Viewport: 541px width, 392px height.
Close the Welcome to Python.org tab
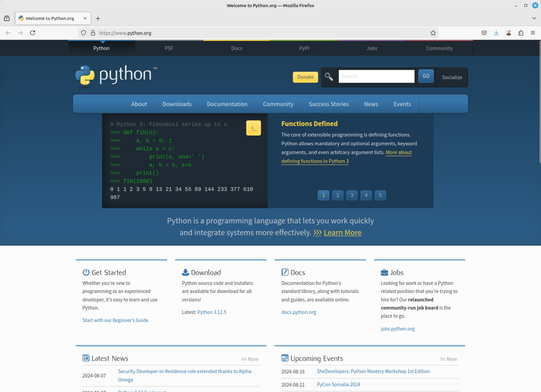pyautogui.click(x=85, y=18)
